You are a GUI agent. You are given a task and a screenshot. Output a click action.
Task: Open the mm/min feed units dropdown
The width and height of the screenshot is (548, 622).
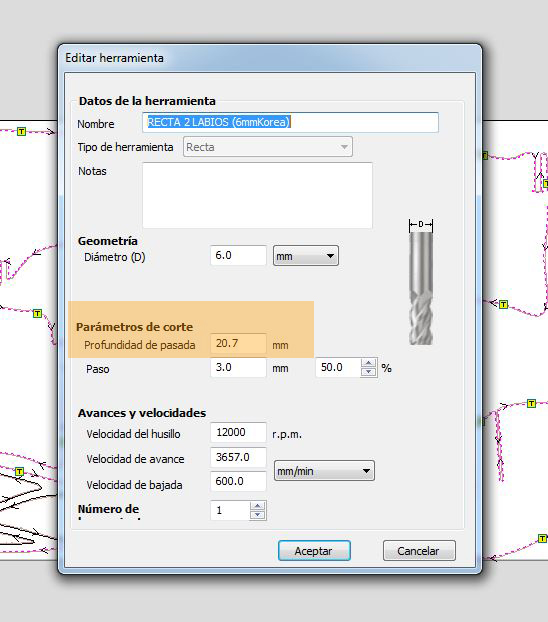point(324,471)
